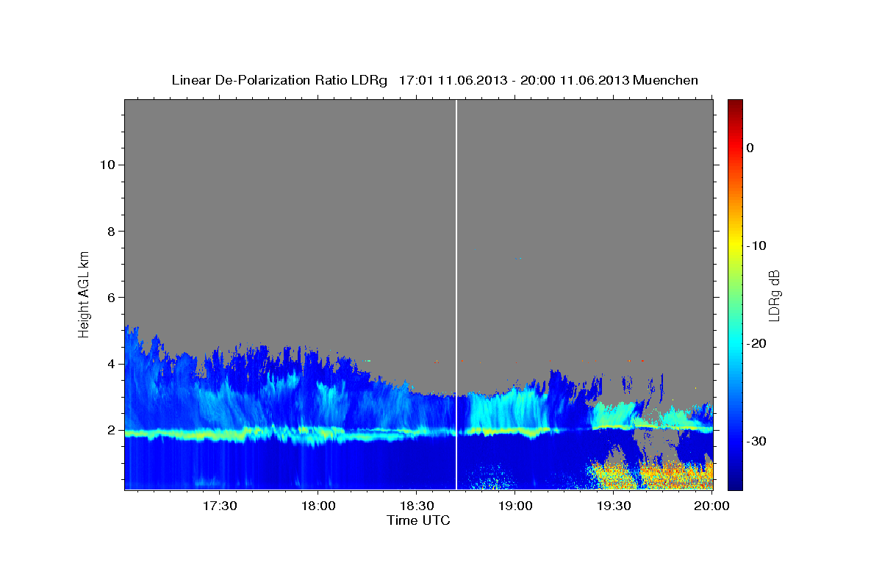Click the 19:30 time tick label
Image resolution: width=882 pixels, height=588 pixels.
(x=613, y=506)
